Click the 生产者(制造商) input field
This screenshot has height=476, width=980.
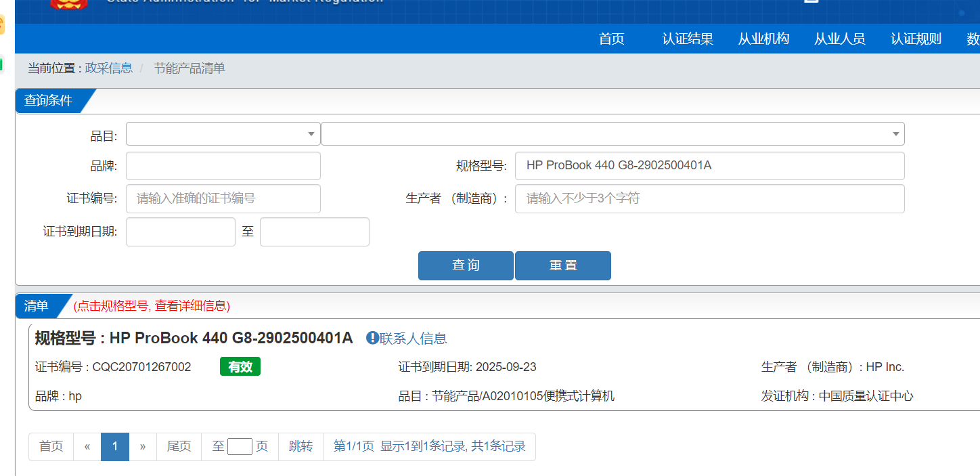710,198
